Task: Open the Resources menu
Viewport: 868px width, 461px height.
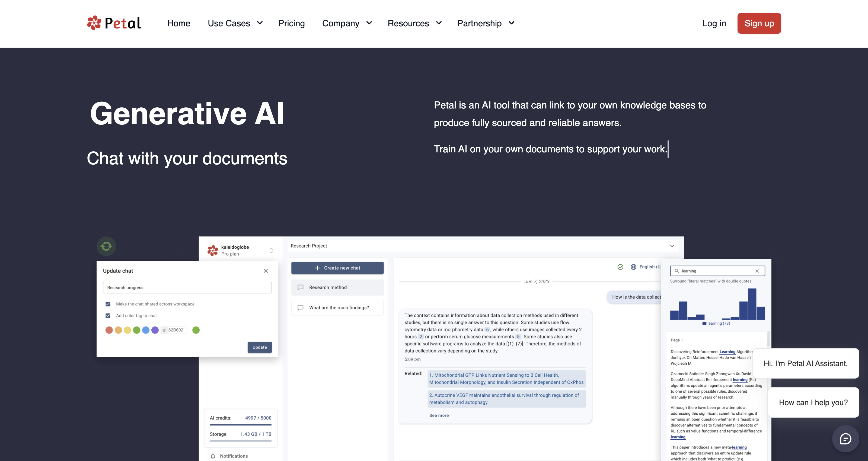Action: tap(415, 23)
